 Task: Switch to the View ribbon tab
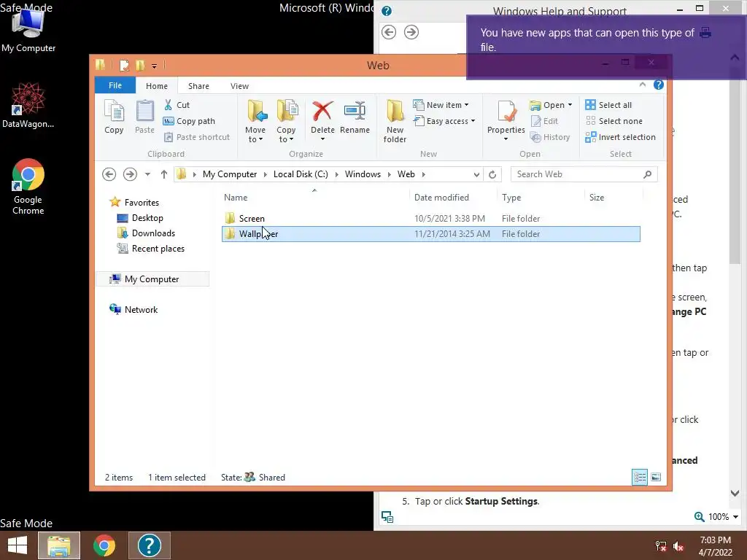tap(239, 86)
